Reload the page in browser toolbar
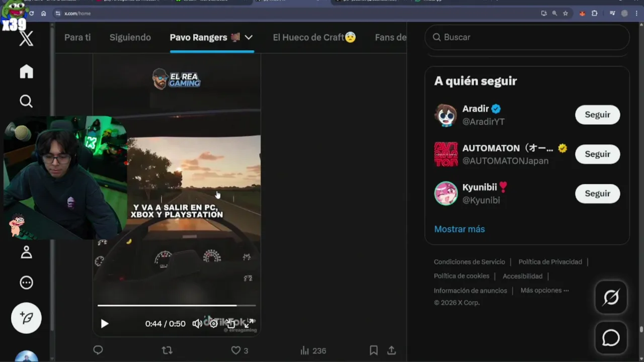The image size is (644, 362). point(32,14)
